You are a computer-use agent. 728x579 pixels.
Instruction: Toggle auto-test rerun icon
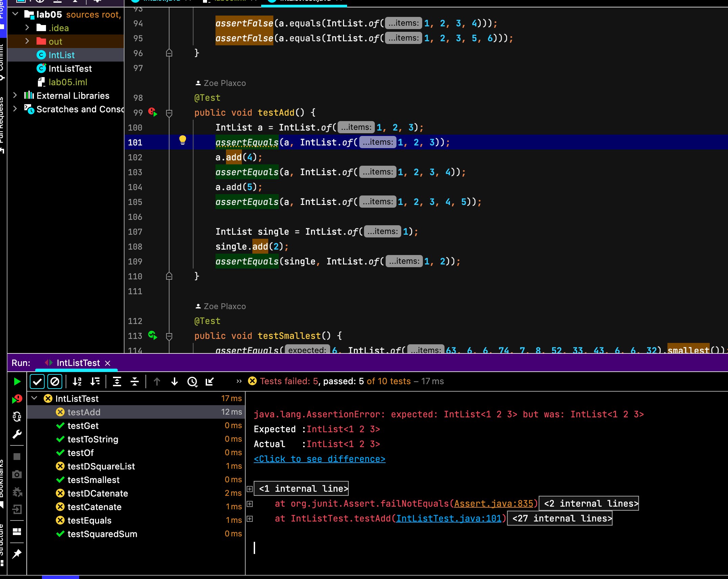[17, 416]
